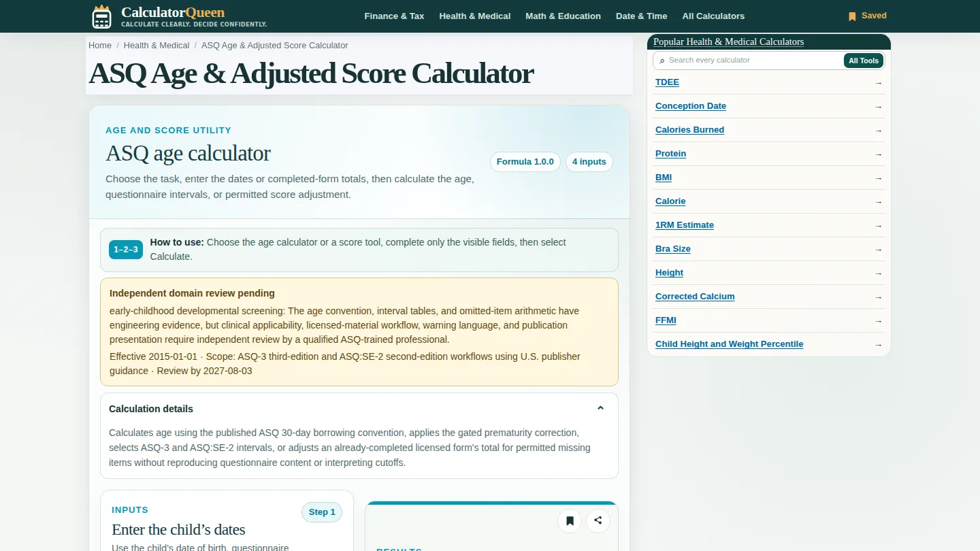Image resolution: width=980 pixels, height=551 pixels.
Task: Click the share icon in results panel
Action: point(598,521)
